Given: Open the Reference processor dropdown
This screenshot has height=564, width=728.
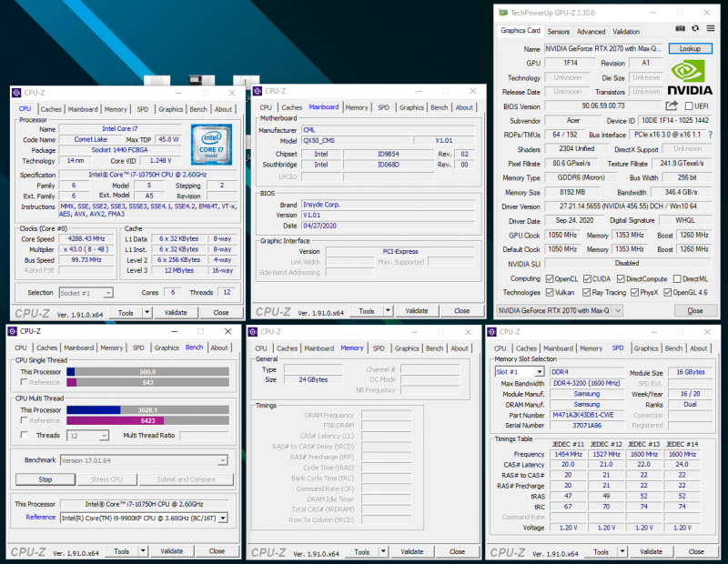Looking at the screenshot, I should (144, 518).
